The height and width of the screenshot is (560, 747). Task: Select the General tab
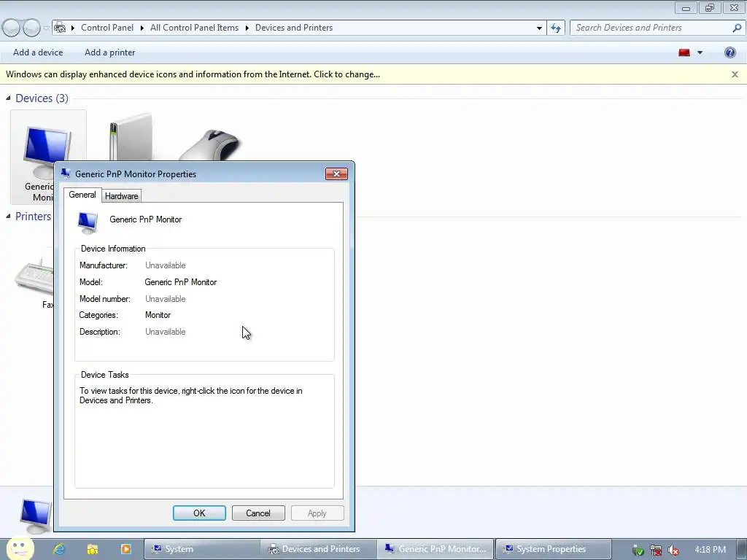82,195
